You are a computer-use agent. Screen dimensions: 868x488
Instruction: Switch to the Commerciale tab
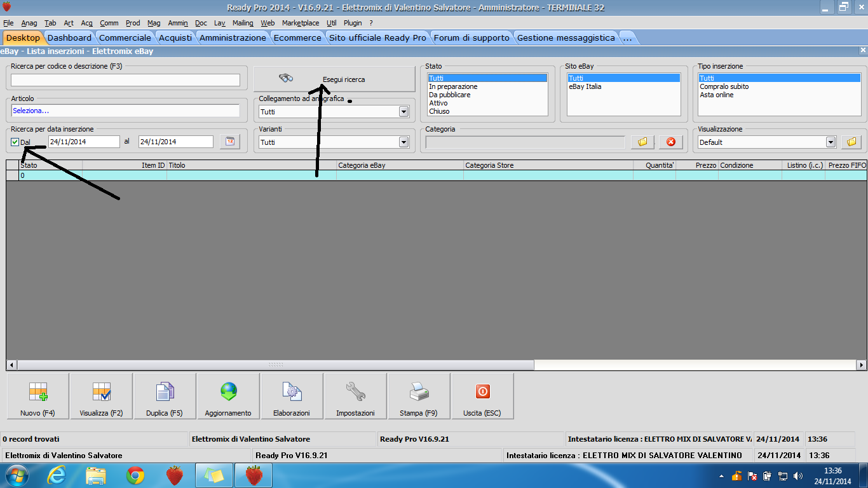(x=125, y=37)
